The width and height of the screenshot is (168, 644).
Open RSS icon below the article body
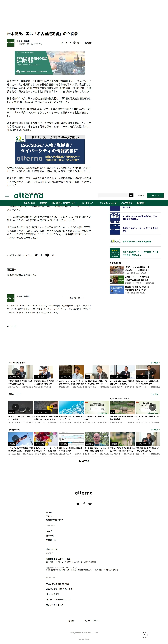pyautogui.click(x=53, y=255)
